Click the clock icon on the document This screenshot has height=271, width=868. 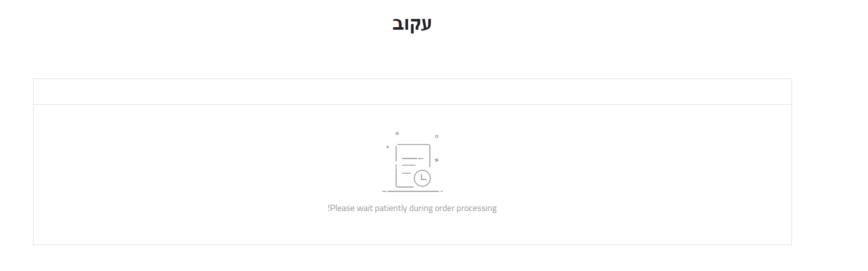pos(422,178)
